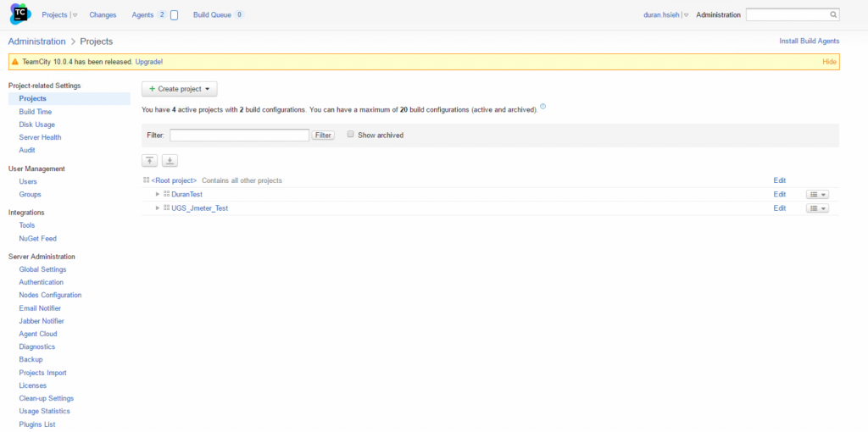This screenshot has height=432, width=868.
Task: Select Build Time in the sidebar
Action: 36,112
